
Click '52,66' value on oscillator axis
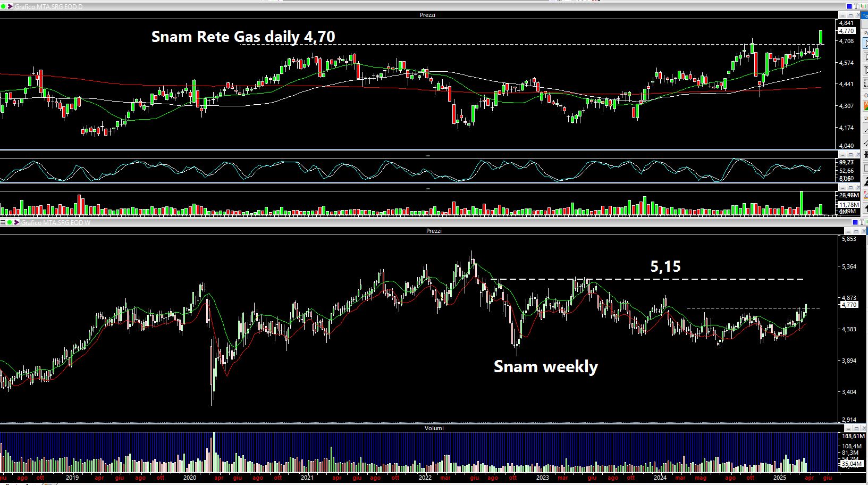(846, 171)
